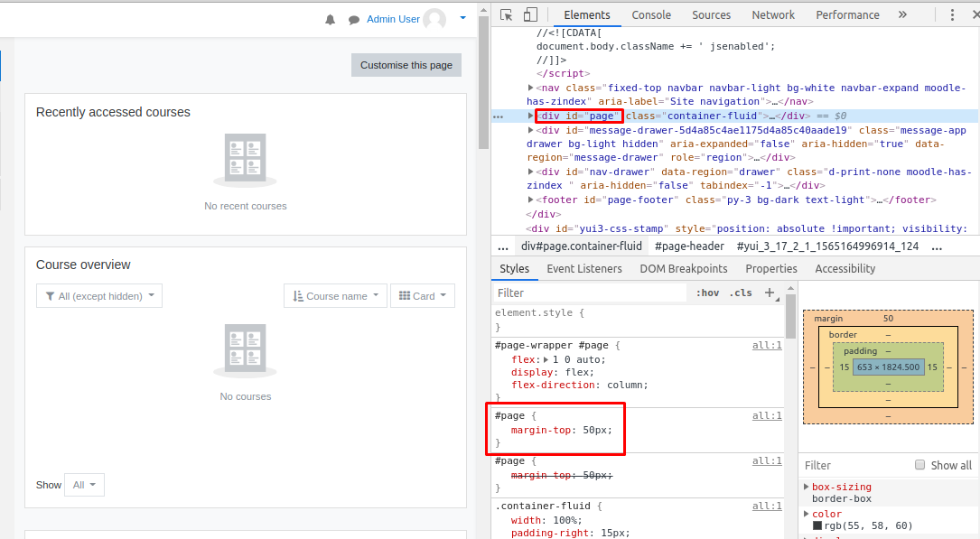
Task: Expand the nav fixed-top navbar element
Action: [x=530, y=88]
